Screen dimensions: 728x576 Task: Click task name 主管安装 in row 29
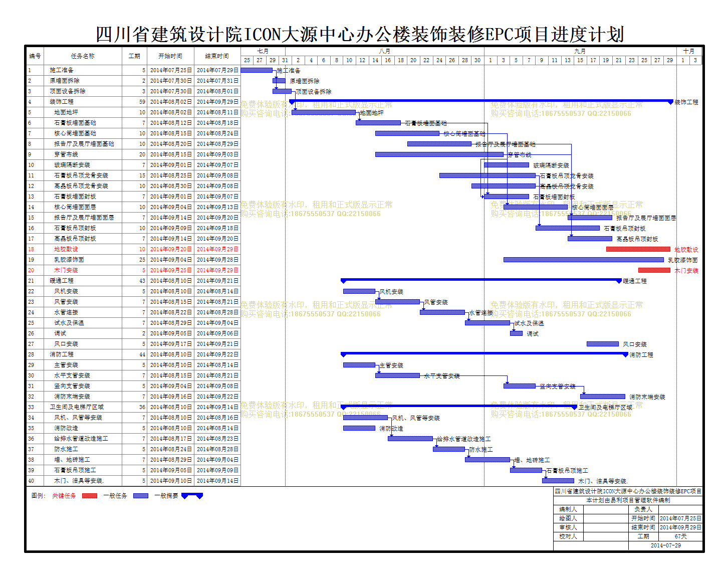66,365
